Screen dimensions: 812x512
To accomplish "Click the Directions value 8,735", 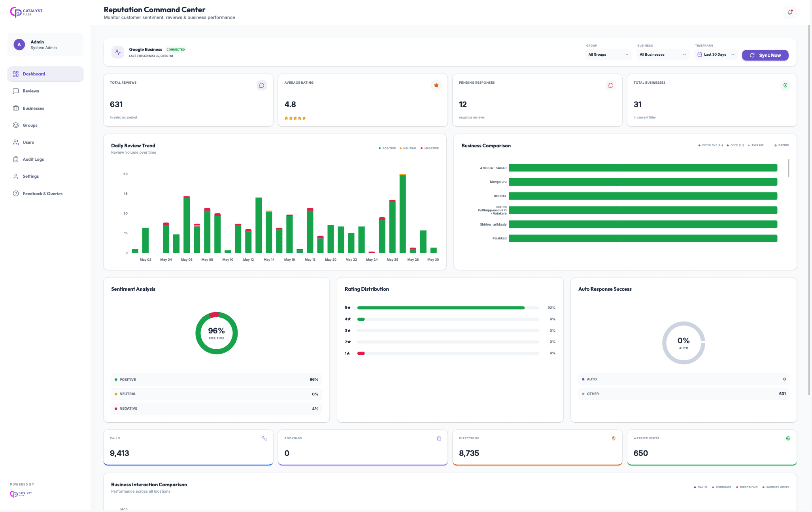I will 469,453.
